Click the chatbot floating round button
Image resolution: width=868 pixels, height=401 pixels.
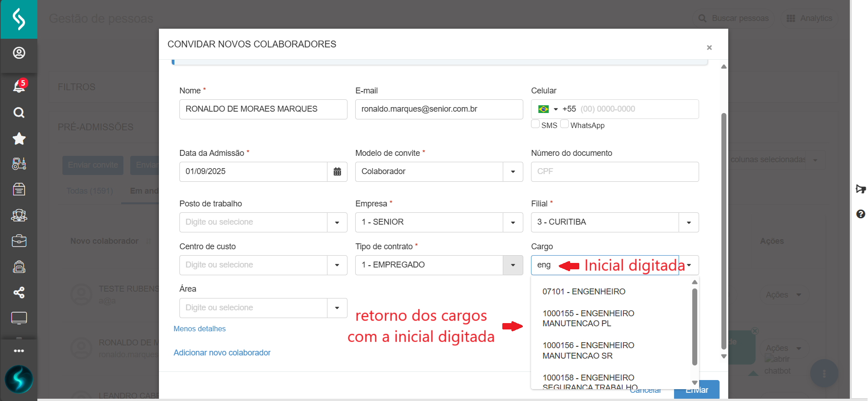click(824, 374)
